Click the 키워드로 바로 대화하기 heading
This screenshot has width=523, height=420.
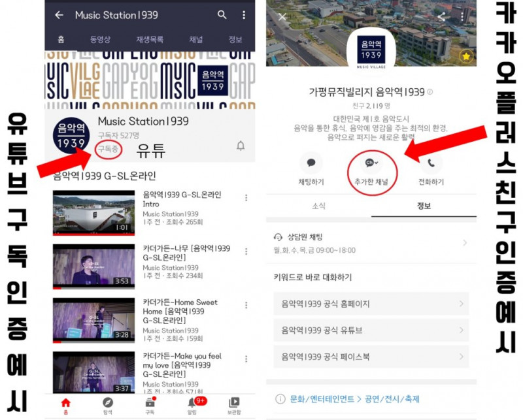[313, 277]
